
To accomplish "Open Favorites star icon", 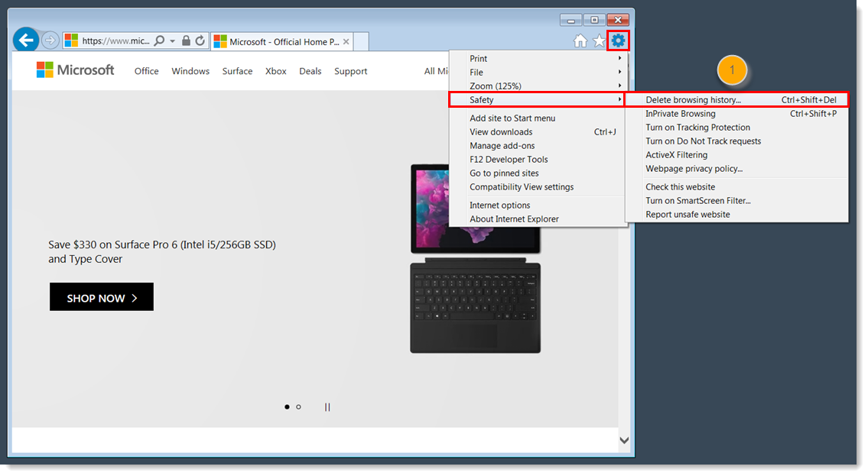I will click(x=599, y=41).
